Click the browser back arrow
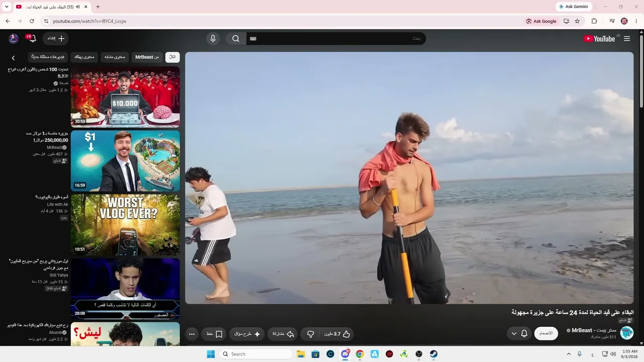The height and width of the screenshot is (362, 644). 8,21
